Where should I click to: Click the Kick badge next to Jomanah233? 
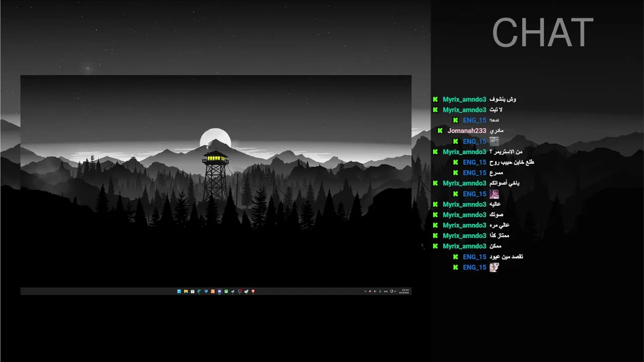pyautogui.click(x=440, y=131)
